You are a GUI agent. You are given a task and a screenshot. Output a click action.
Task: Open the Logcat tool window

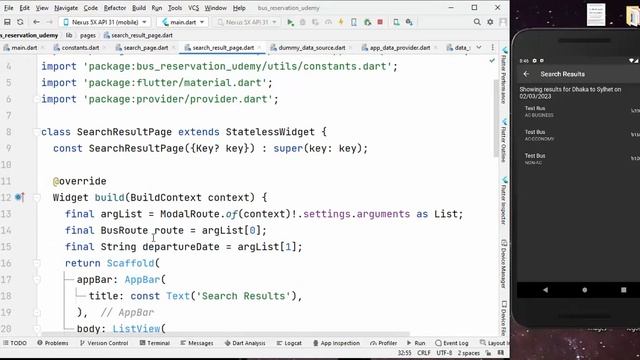[x=289, y=343]
